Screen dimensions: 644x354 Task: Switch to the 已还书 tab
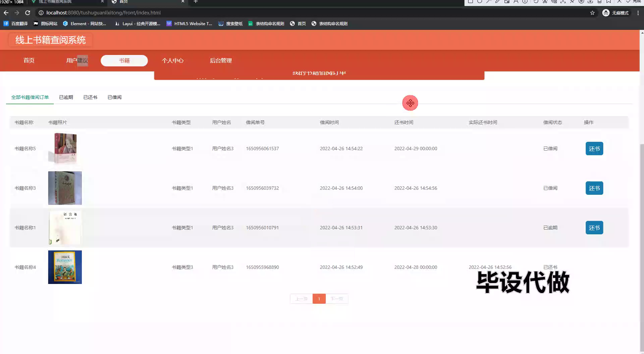click(90, 97)
